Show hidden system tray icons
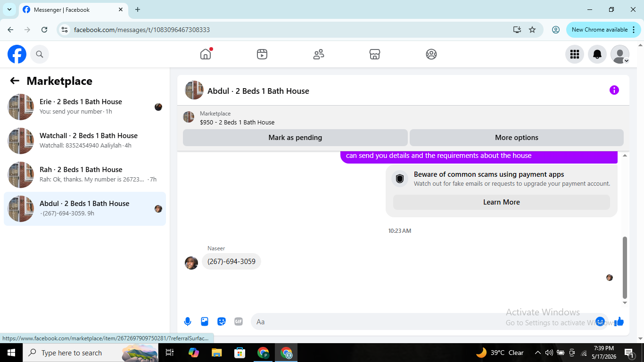644x362 pixels. tap(537, 353)
